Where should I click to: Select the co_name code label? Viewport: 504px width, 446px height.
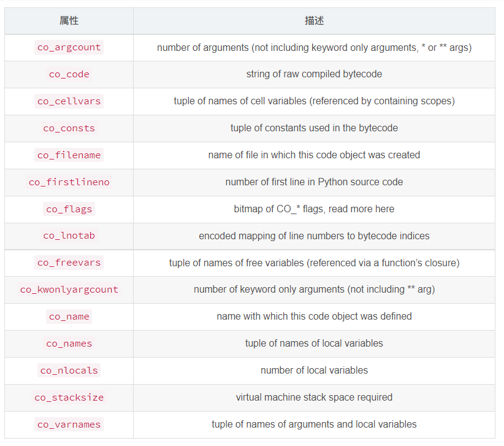click(69, 317)
